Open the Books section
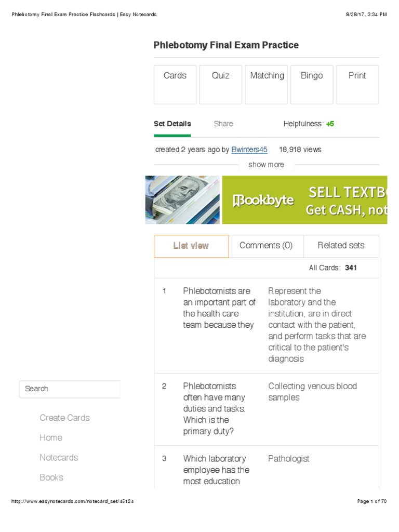This screenshot has width=399, height=532. [51, 477]
